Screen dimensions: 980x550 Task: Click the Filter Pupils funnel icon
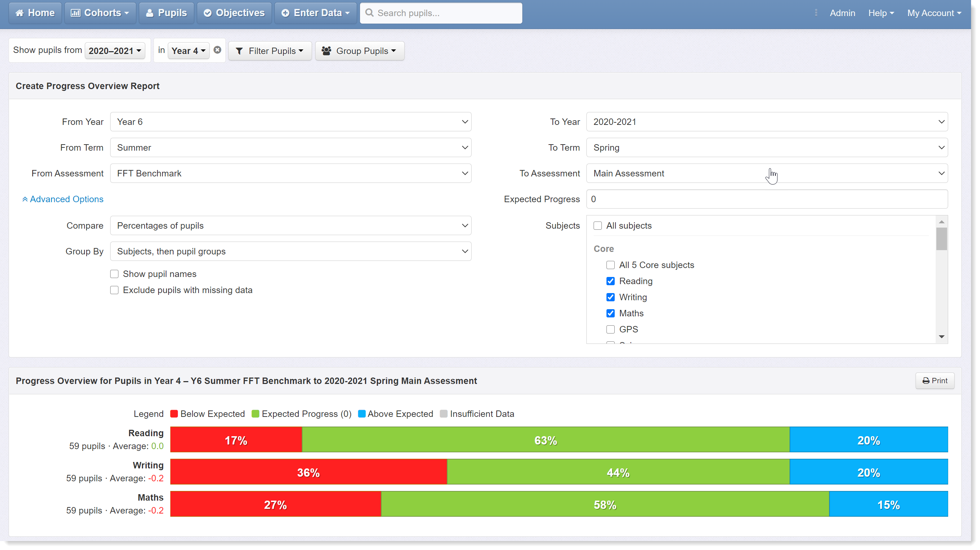pyautogui.click(x=239, y=51)
